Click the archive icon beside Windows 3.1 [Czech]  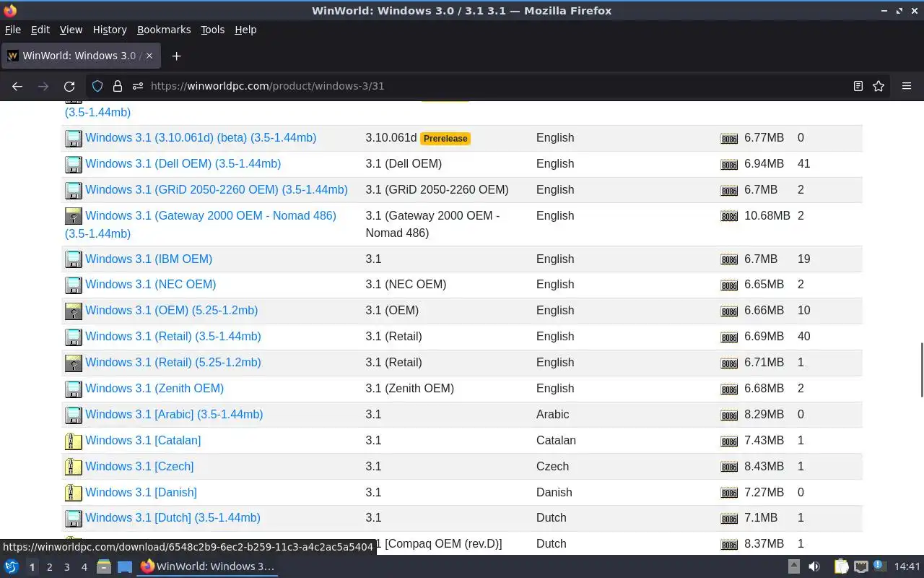pyautogui.click(x=74, y=467)
